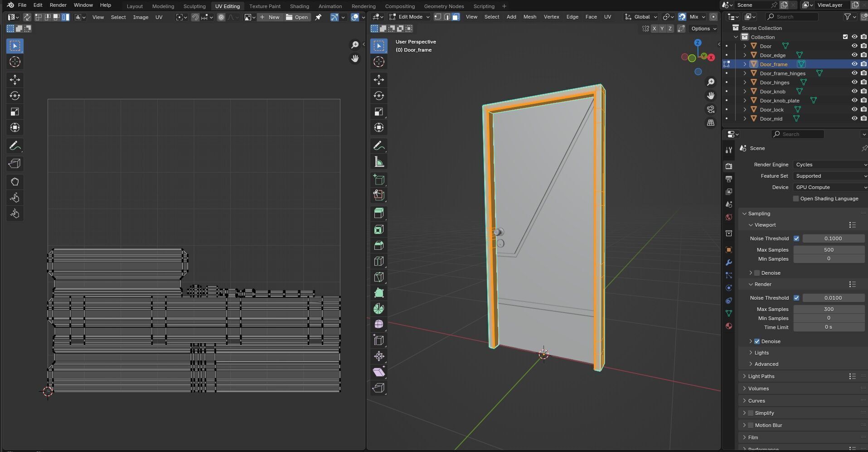Select the Smooth tool in 3D viewport

pyautogui.click(x=379, y=325)
